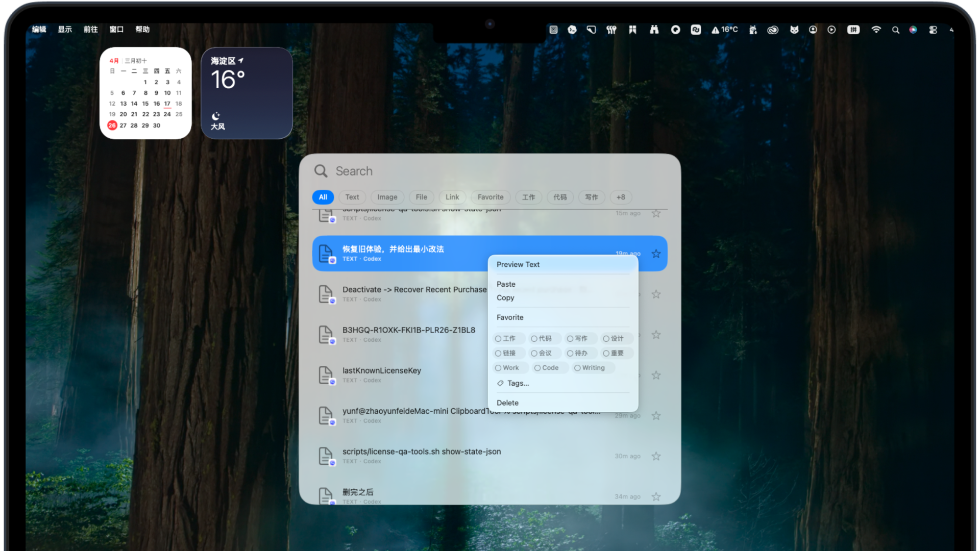Open Wi-Fi menu bar icon
980x551 pixels.
click(876, 30)
